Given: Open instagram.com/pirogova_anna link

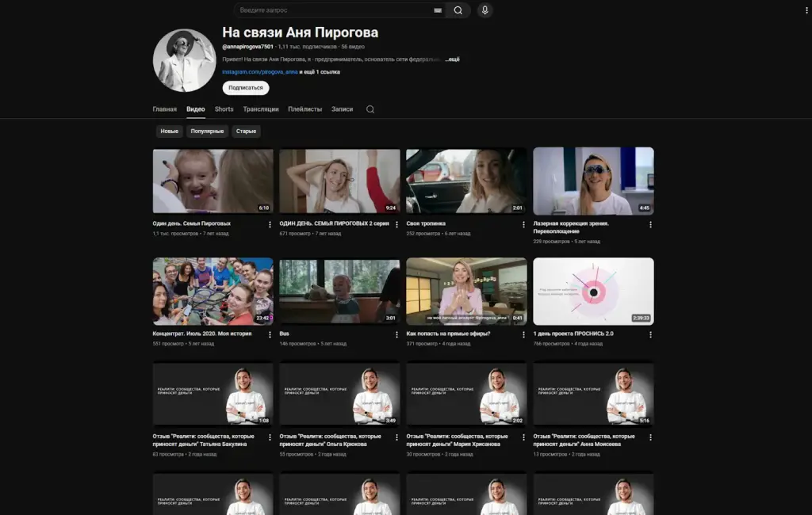Looking at the screenshot, I should (x=260, y=72).
